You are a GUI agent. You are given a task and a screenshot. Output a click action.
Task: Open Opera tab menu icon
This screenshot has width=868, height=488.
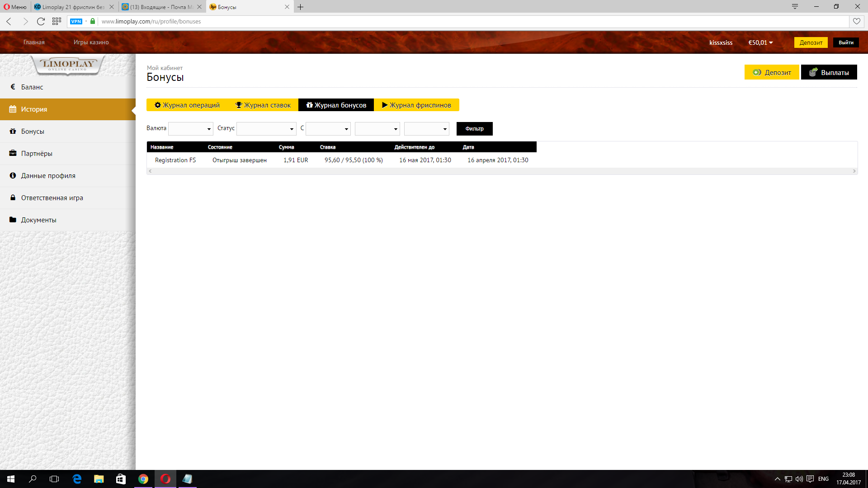[x=794, y=7]
